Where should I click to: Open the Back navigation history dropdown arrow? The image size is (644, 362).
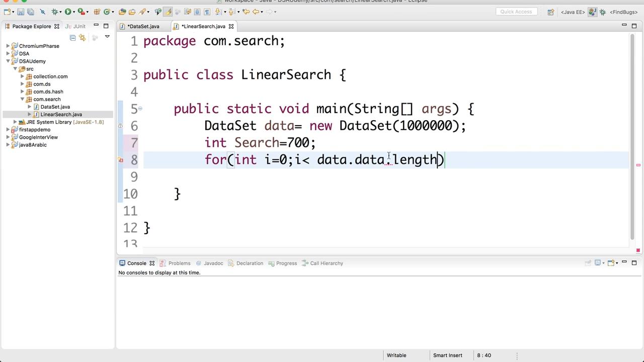pyautogui.click(x=262, y=12)
